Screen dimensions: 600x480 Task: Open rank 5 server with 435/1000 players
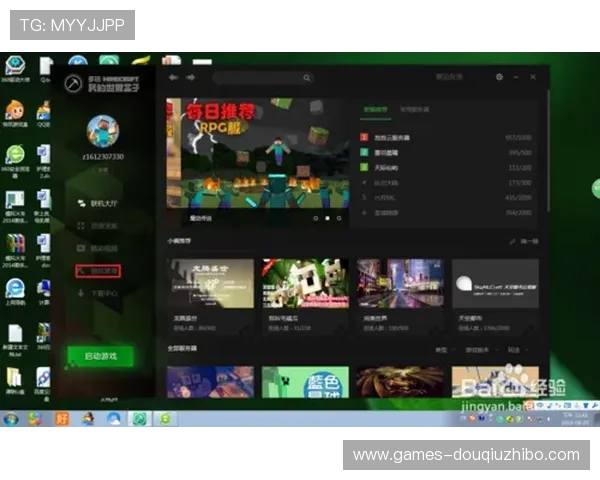pos(446,198)
